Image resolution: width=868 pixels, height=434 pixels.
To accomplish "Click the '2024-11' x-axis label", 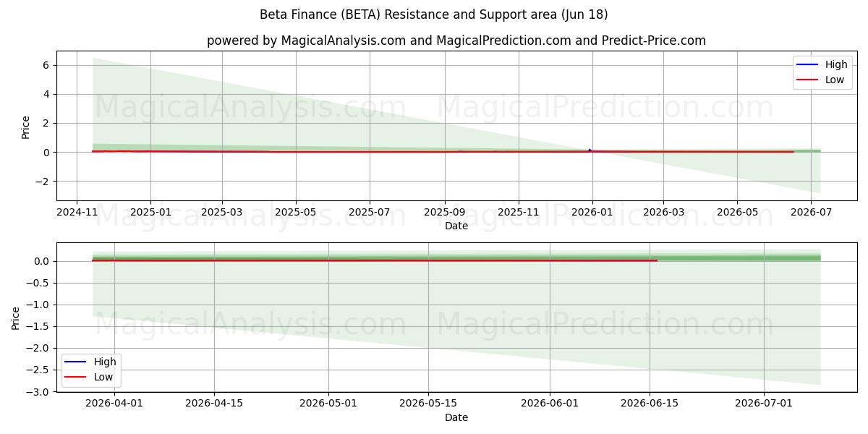I will pyautogui.click(x=77, y=213).
